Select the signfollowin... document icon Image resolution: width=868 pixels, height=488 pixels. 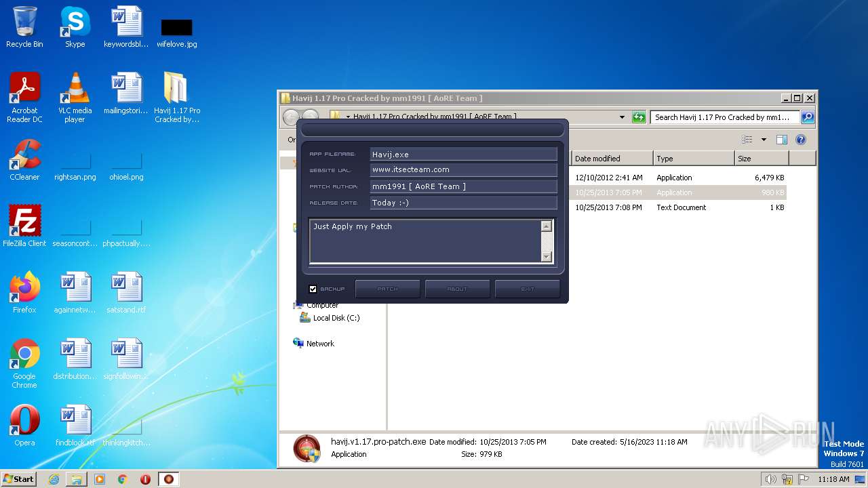tap(126, 359)
